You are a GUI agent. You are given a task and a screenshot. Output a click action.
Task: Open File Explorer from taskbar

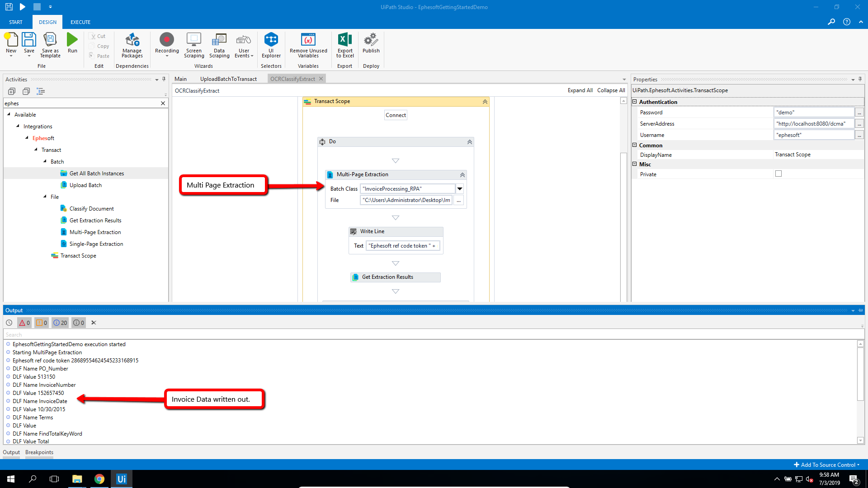[x=77, y=479]
